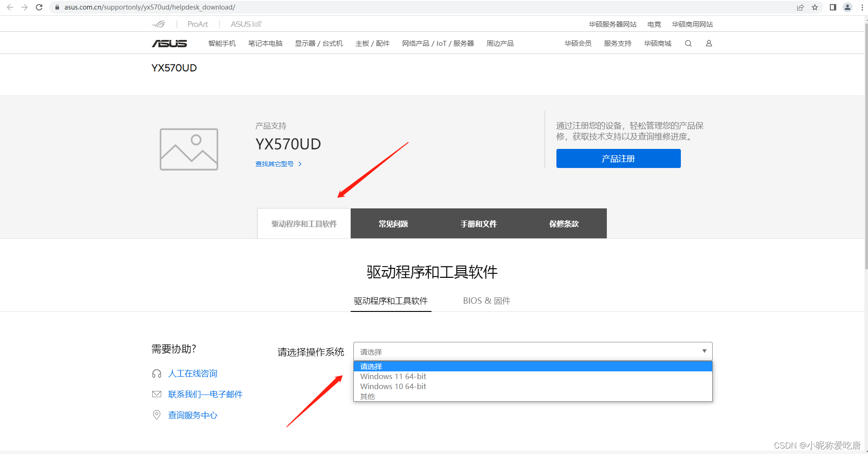Open 华硕服务器网站 link
This screenshot has width=868, height=454.
(613, 24)
